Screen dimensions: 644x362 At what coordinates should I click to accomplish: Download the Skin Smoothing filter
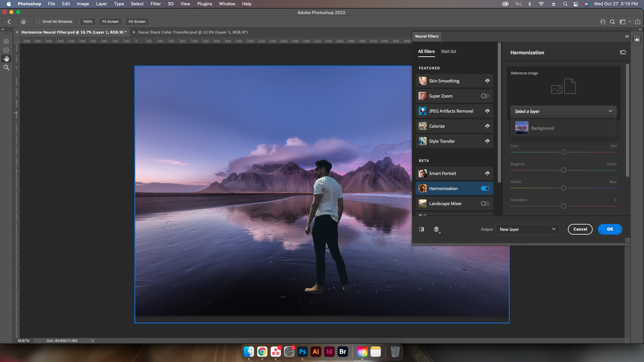click(487, 81)
